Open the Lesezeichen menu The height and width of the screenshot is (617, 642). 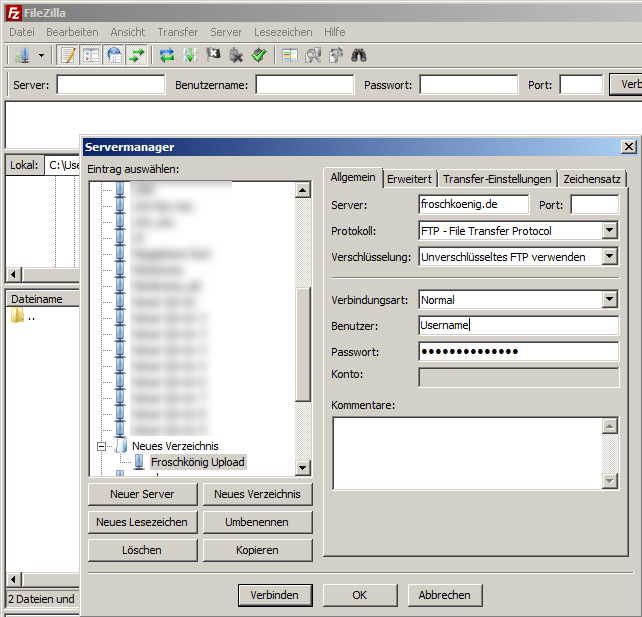pyautogui.click(x=283, y=32)
